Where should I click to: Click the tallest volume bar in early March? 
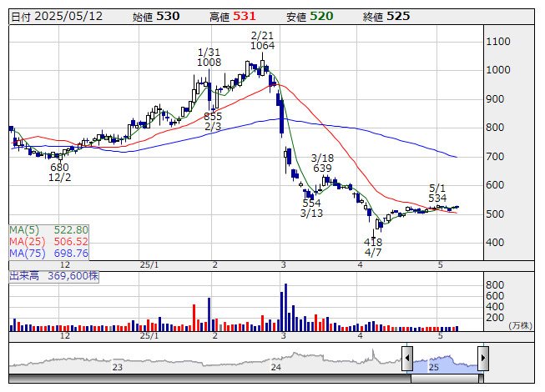(x=285, y=307)
